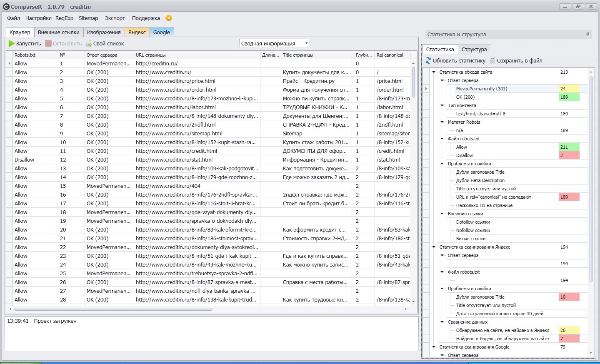The width and height of the screenshot is (600, 364).
Task: Switch to the Структура tab
Action: coord(474,49)
